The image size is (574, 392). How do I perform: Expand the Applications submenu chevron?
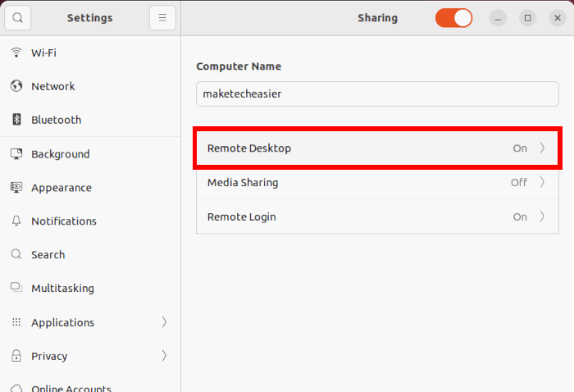tap(164, 322)
